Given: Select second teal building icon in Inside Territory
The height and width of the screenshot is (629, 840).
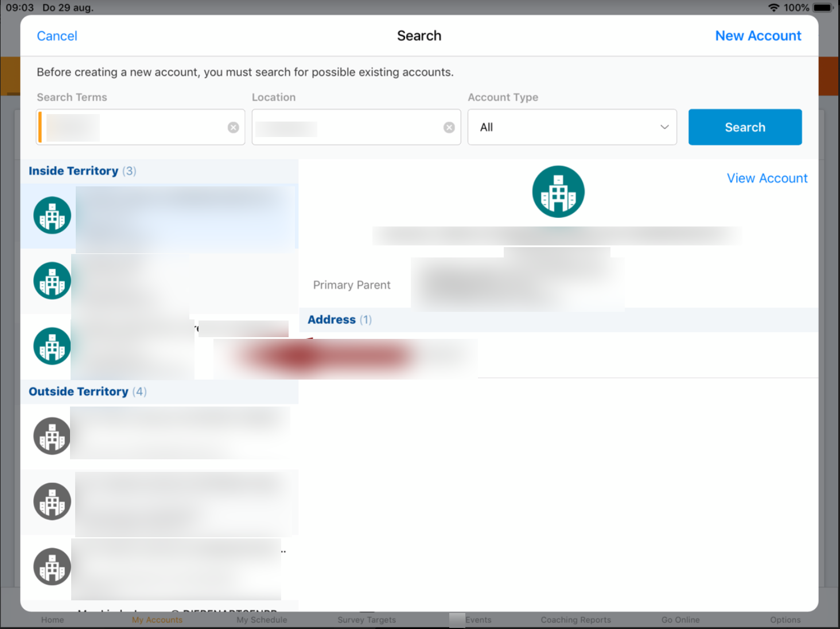Looking at the screenshot, I should (52, 281).
